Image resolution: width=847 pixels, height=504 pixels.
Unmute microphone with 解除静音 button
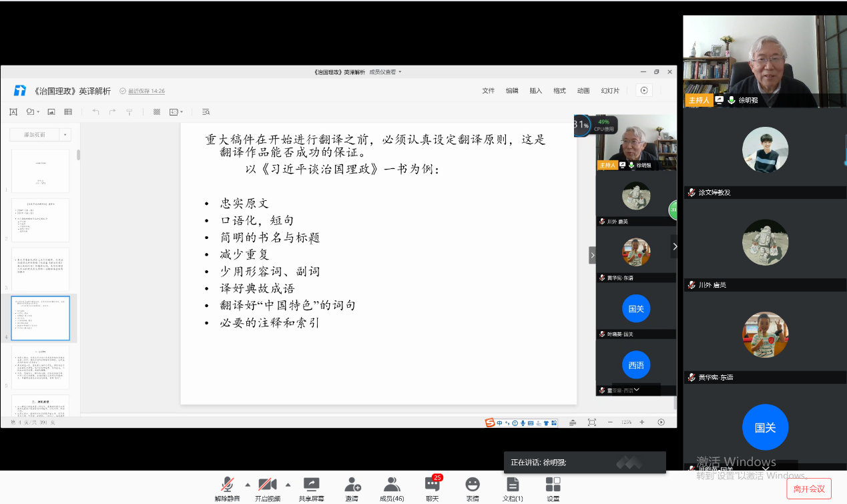tap(227, 485)
